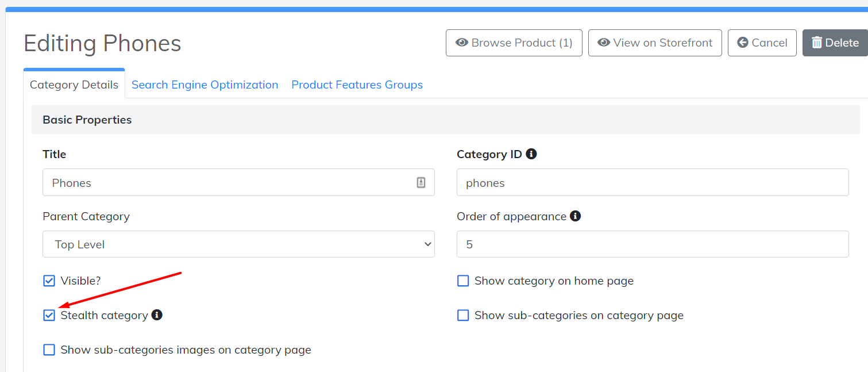Screen dimensions: 868x372
Task: Click the eye icon on View on Storefront
Action: click(x=603, y=43)
